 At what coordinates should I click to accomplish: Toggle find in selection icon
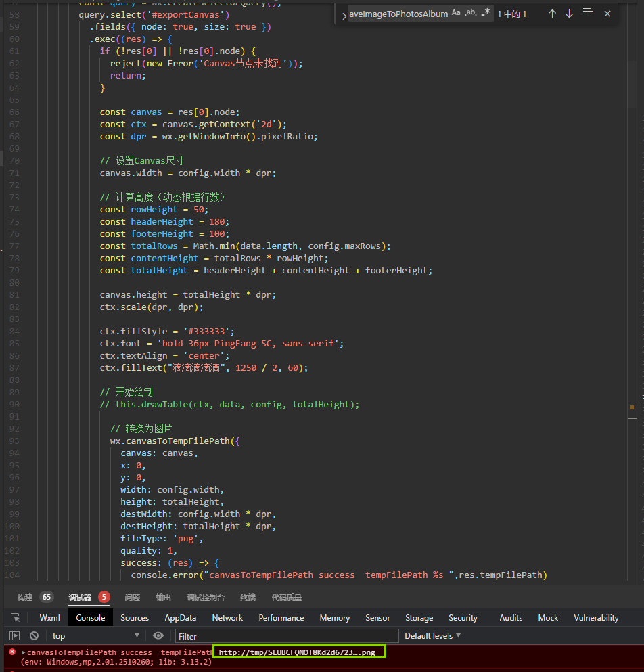tap(587, 12)
